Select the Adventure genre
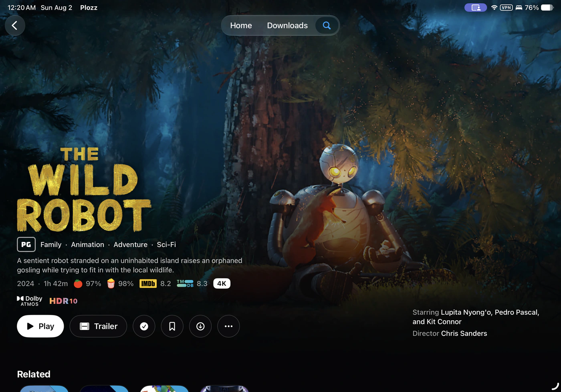561x392 pixels. coord(131,244)
